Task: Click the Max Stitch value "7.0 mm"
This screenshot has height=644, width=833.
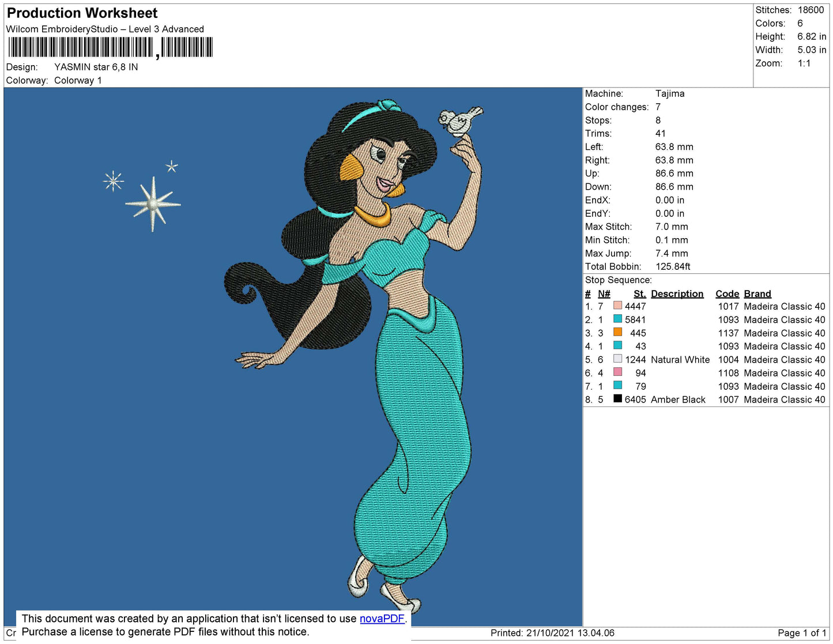Action: point(672,227)
